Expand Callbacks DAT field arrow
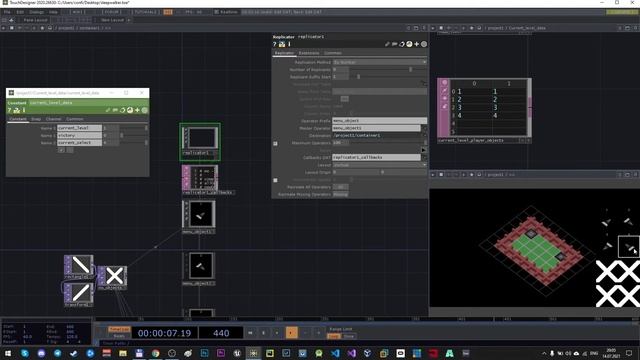This screenshot has height=360, width=640. point(424,158)
